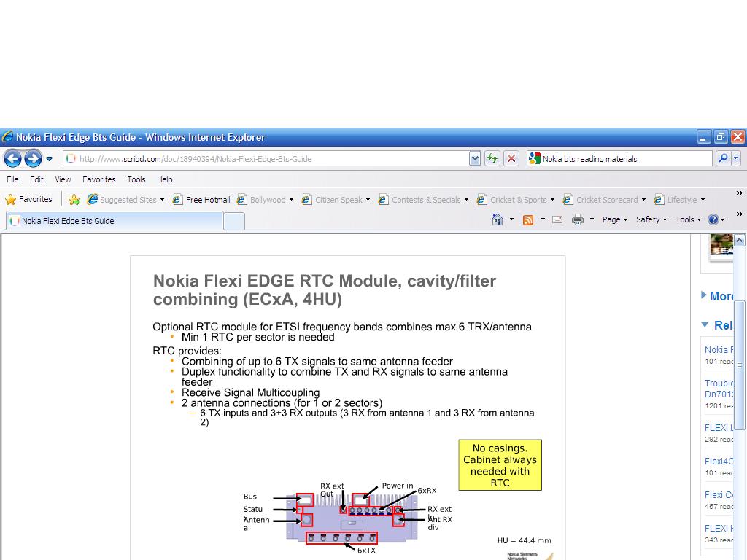The width and height of the screenshot is (747, 560).
Task: Open the Favorites button
Action: coord(29,199)
